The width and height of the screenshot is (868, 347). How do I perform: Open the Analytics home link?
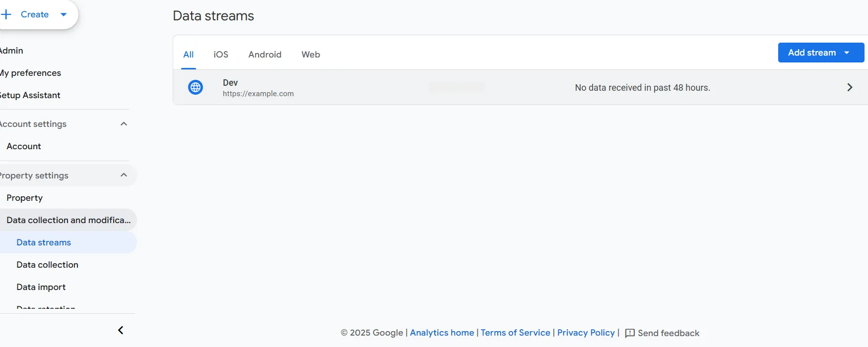[442, 333]
